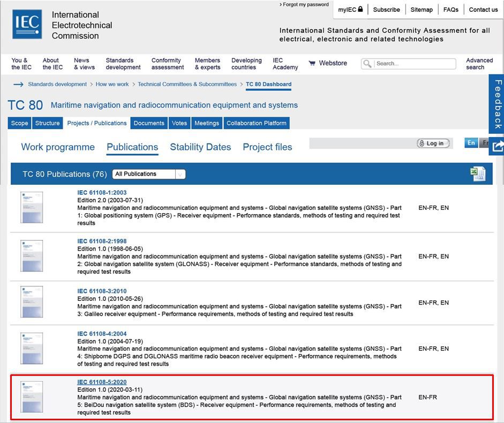Open the IEC 61108-1:2003 document thumbnail
Viewport: 504px width, 423px height.
point(32,208)
